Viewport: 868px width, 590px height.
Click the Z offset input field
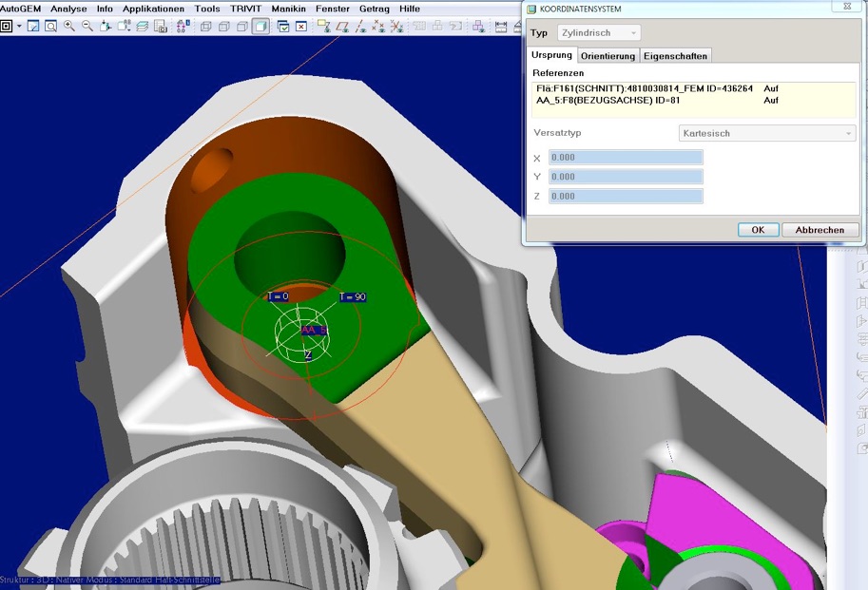pos(627,197)
